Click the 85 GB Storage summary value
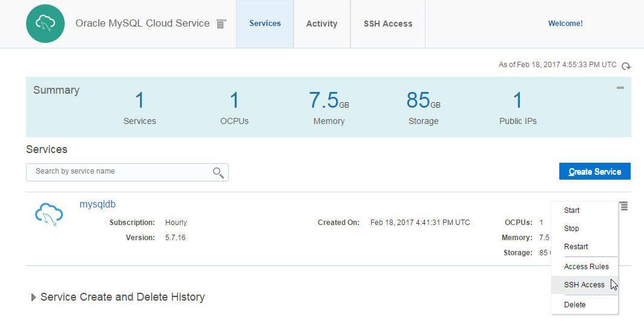Image resolution: width=644 pixels, height=323 pixels. pyautogui.click(x=423, y=100)
